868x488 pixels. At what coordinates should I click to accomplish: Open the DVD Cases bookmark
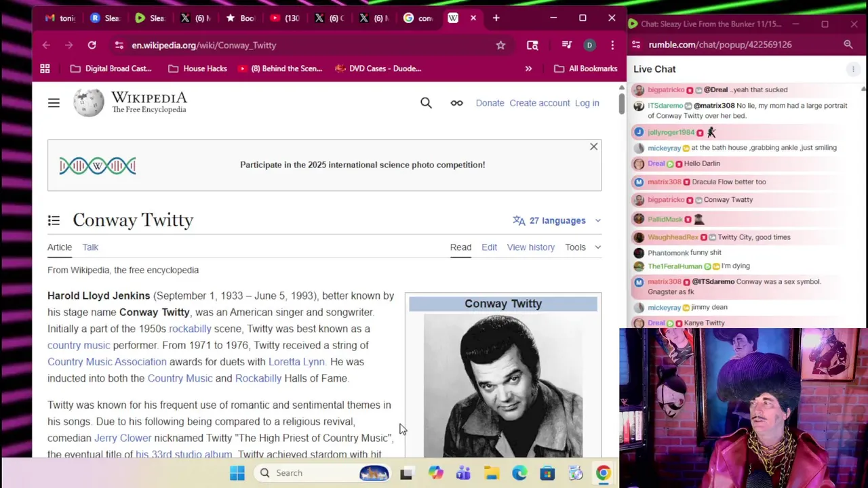pyautogui.click(x=378, y=68)
